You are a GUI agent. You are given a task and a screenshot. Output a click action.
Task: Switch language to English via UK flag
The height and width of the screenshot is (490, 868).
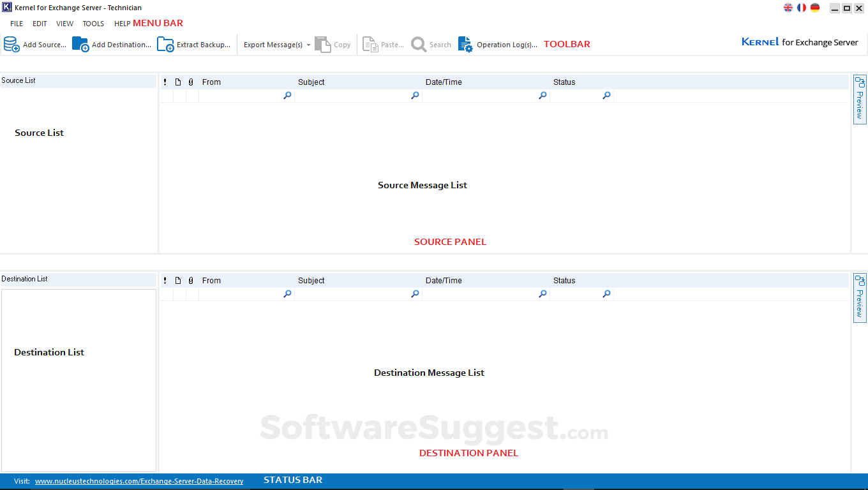[788, 8]
